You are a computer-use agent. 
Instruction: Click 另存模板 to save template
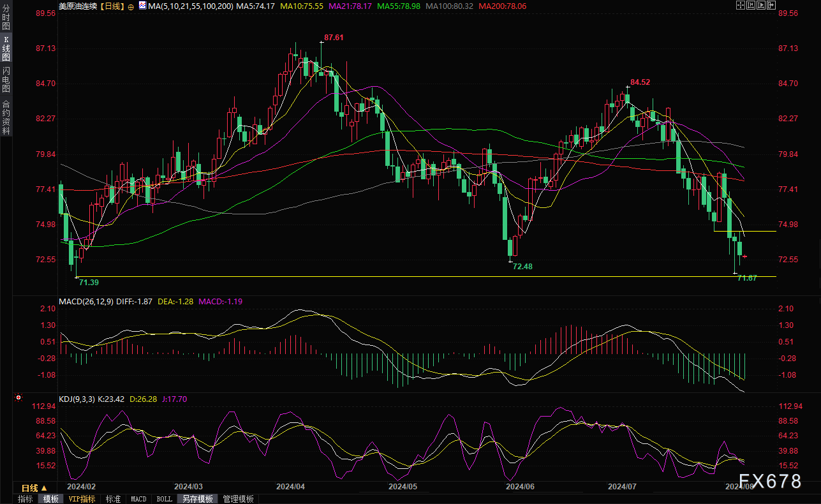[196, 499]
